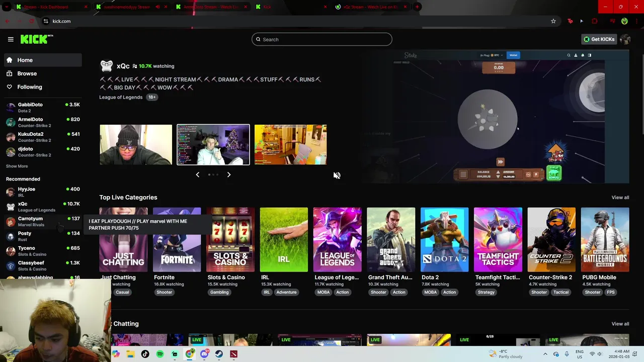Open Classybeef channel in sidebar
The height and width of the screenshot is (362, 644).
point(43,265)
